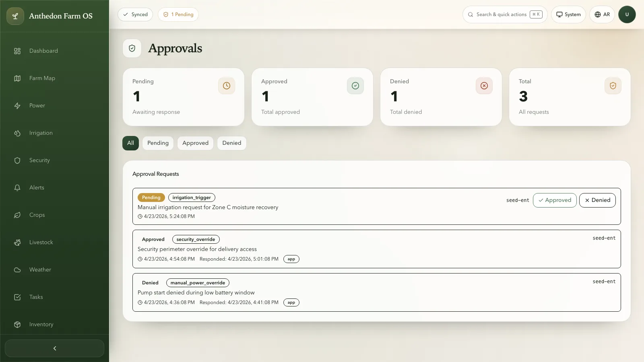Click 'Awaiting response' text in Pending card
644x362 pixels.
156,112
